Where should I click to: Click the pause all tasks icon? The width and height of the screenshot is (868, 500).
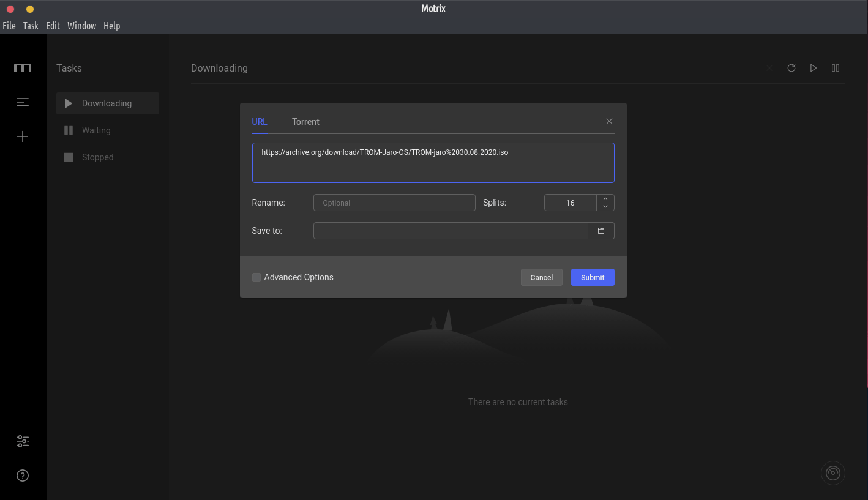click(x=836, y=68)
